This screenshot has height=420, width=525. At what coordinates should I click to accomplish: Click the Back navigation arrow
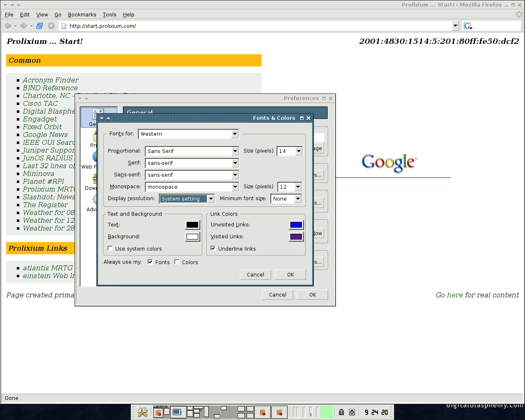click(x=8, y=26)
